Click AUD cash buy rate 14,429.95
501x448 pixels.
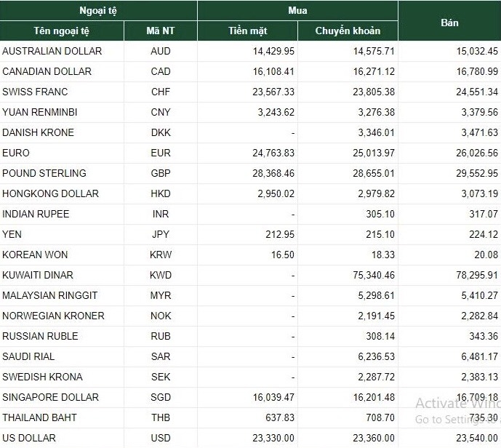pyautogui.click(x=273, y=51)
